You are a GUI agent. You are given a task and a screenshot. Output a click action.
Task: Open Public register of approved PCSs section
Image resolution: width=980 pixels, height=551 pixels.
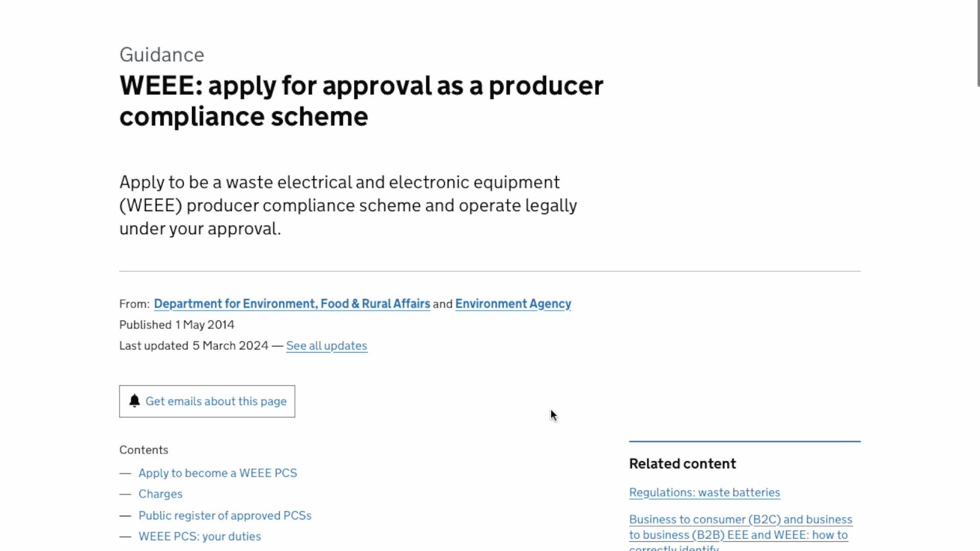[225, 515]
